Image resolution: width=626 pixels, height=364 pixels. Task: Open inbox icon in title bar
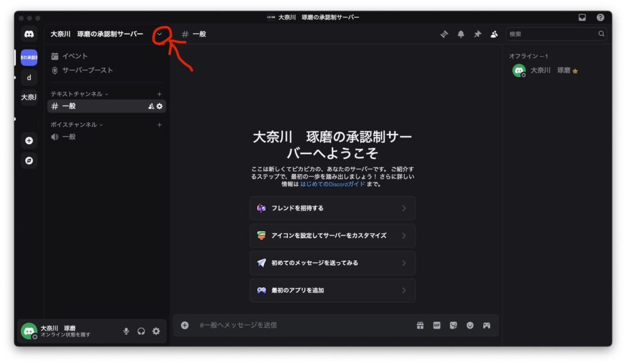[582, 17]
